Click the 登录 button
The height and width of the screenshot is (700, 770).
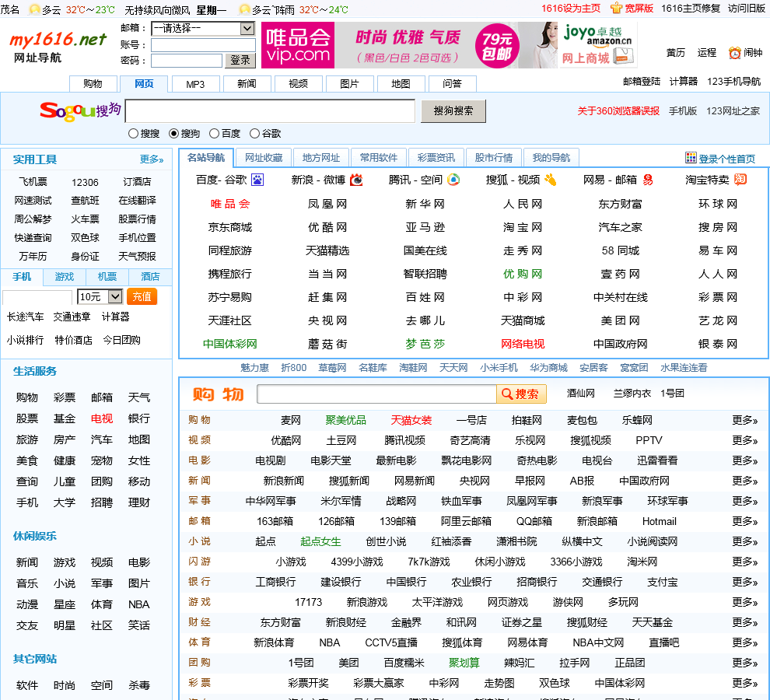pyautogui.click(x=240, y=61)
